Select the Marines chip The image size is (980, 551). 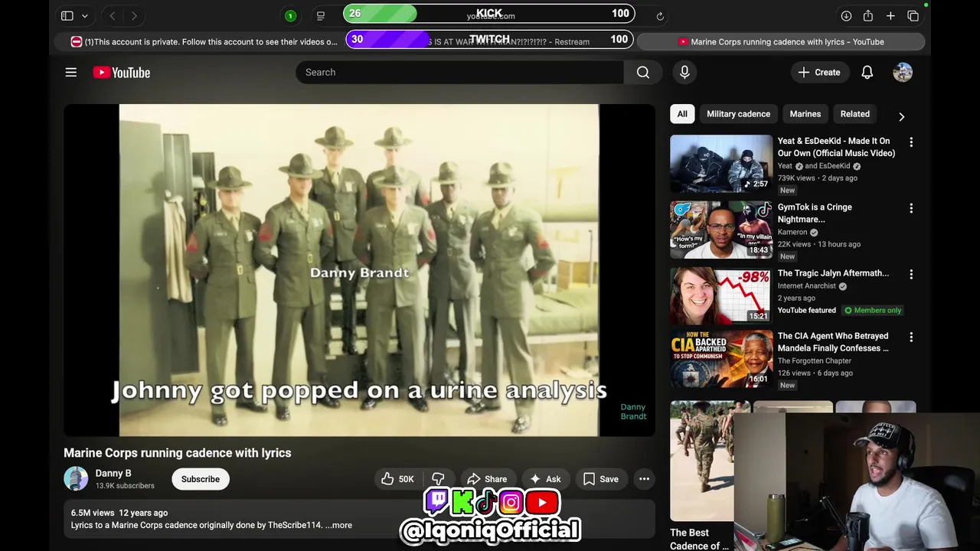click(805, 114)
